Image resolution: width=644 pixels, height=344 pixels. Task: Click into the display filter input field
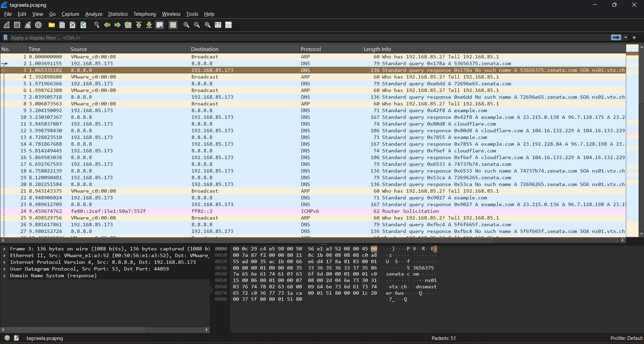302,38
